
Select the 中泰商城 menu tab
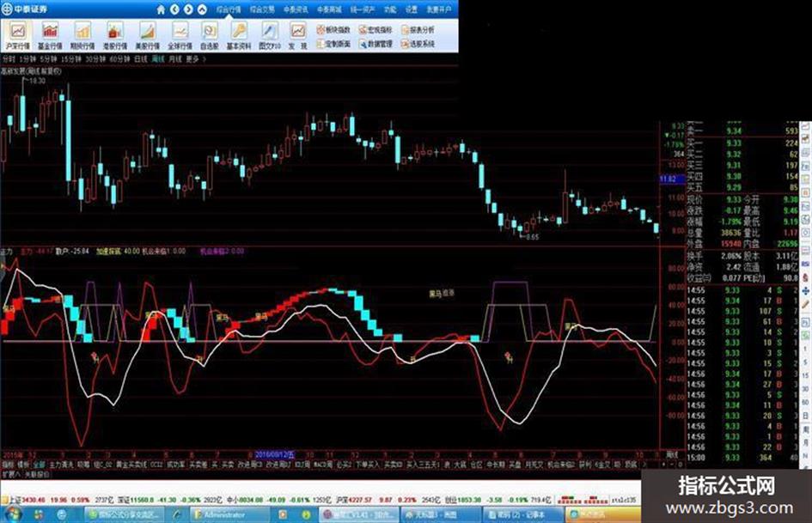click(329, 9)
